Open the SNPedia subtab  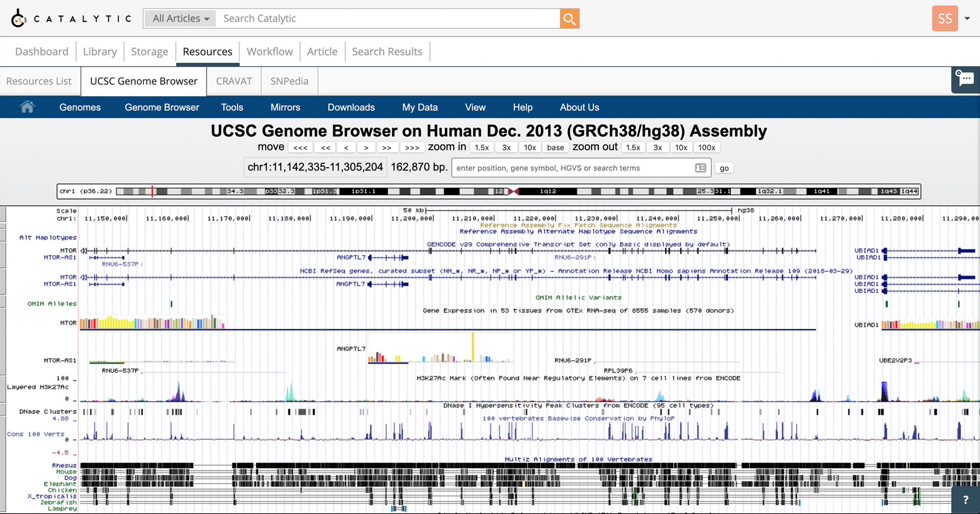289,81
